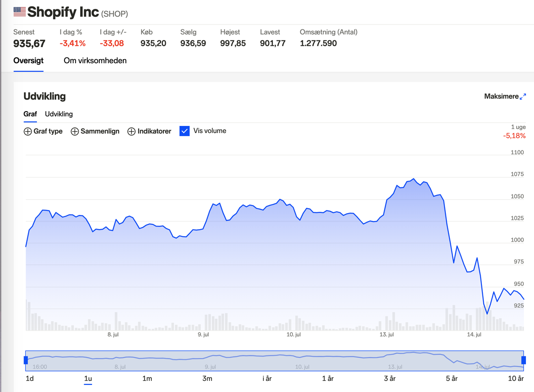Viewport: 534px width, 392px height.
Task: Click the Køb price 935,20
Action: 154,43
